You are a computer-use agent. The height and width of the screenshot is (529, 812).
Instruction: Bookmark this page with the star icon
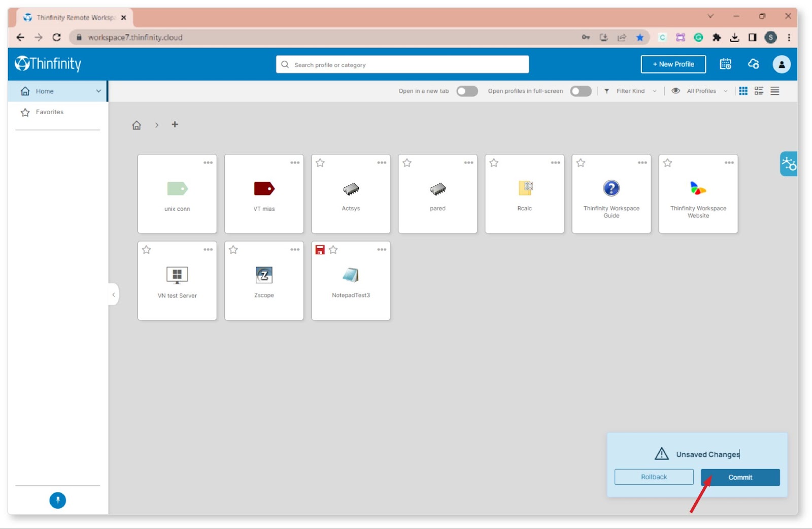tap(640, 37)
